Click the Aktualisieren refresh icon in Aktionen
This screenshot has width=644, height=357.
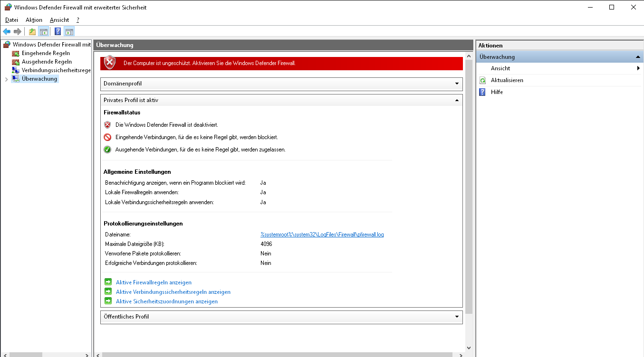pos(483,80)
